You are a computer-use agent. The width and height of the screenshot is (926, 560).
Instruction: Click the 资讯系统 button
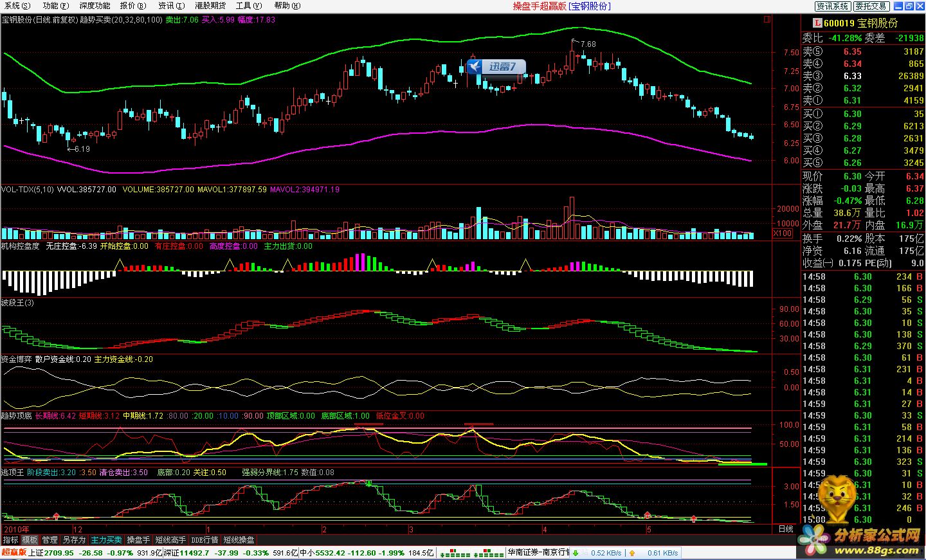(833, 6)
